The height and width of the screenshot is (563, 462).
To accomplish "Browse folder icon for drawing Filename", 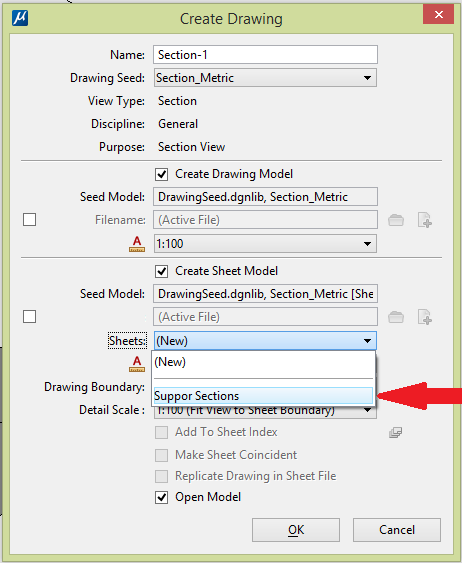I will [396, 220].
